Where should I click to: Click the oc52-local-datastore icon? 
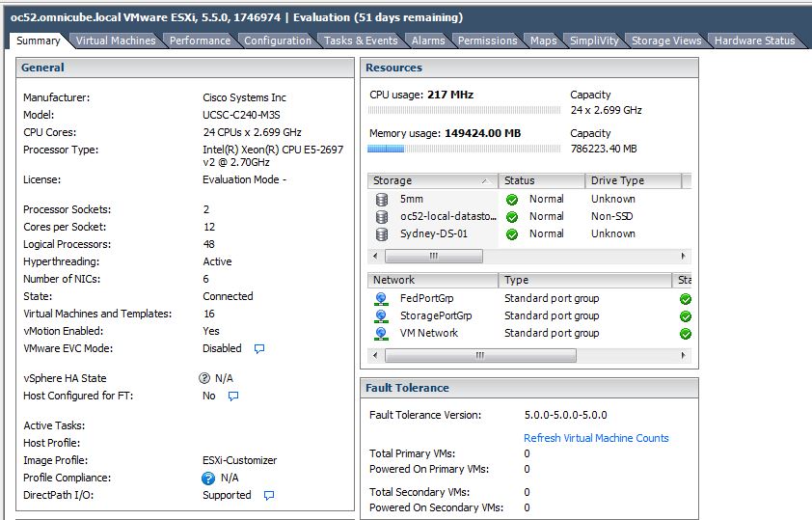382,217
